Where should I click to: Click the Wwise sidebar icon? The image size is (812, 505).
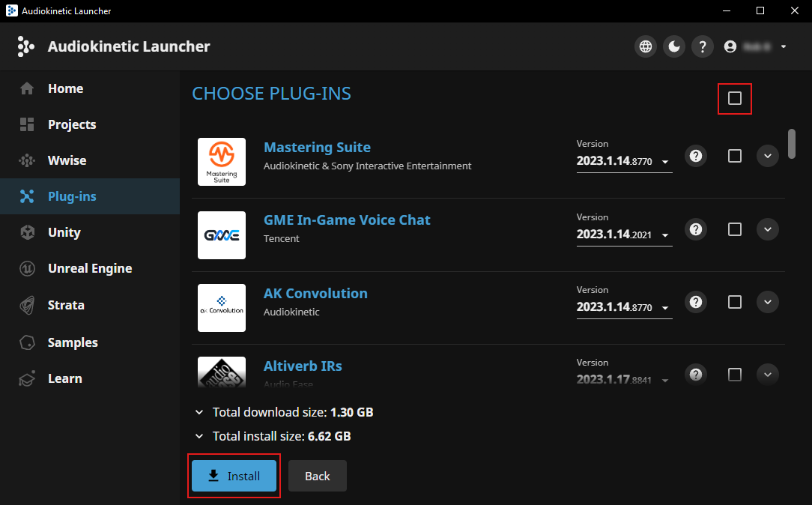27,160
